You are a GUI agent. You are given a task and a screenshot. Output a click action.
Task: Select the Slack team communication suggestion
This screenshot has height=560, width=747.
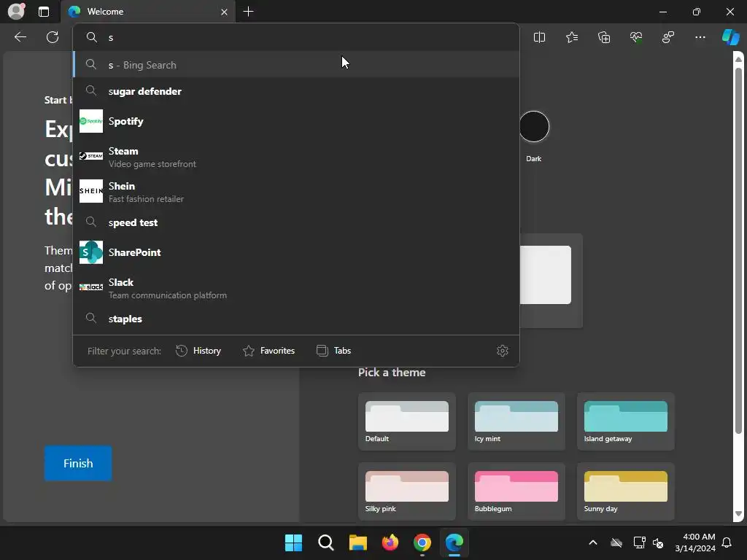[296, 288]
